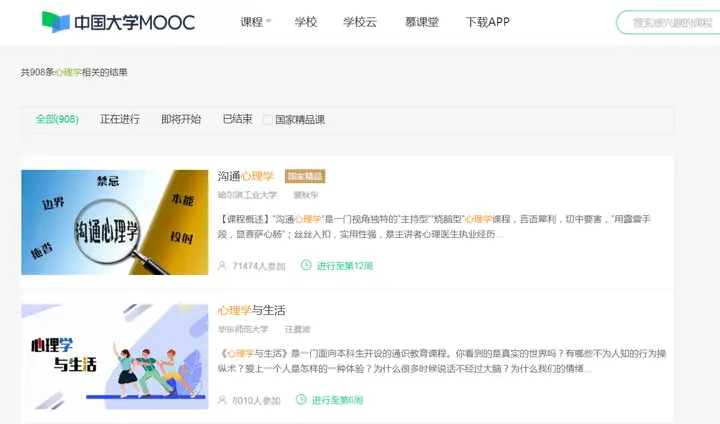Click the 国家精品 badge
The image size is (720, 424).
click(x=305, y=176)
